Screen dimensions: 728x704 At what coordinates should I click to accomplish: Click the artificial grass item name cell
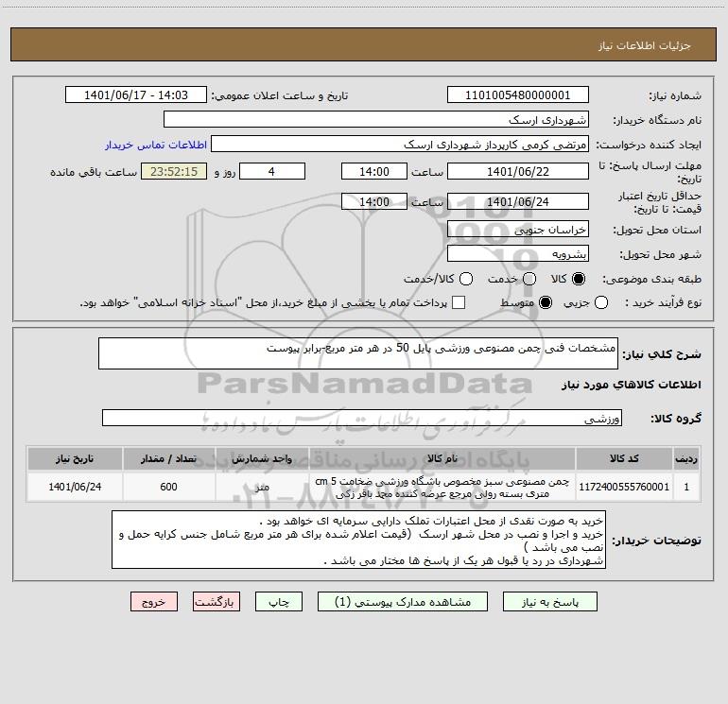point(442,487)
